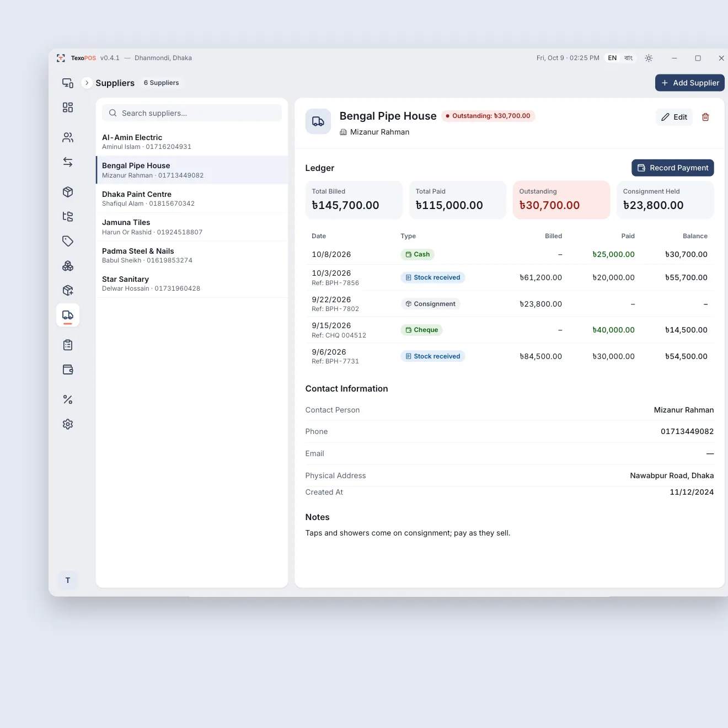Open the dashboard grid icon in sidebar
Screen dimensions: 728x728
point(68,108)
